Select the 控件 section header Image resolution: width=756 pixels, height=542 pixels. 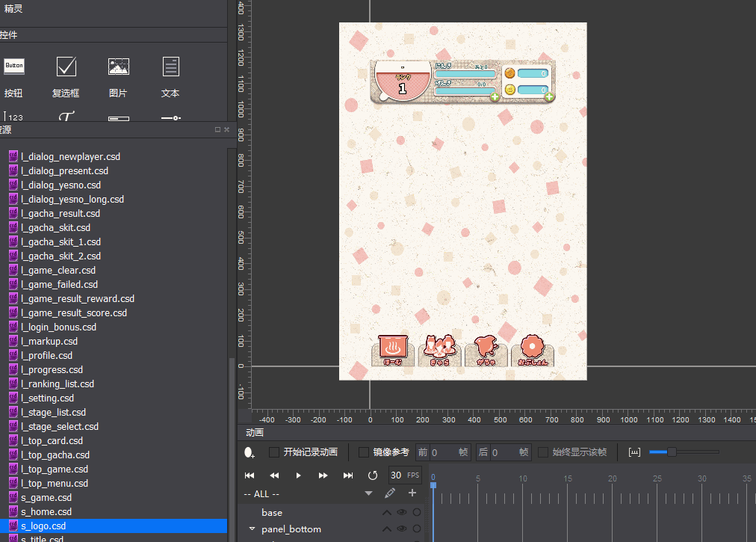(9, 35)
